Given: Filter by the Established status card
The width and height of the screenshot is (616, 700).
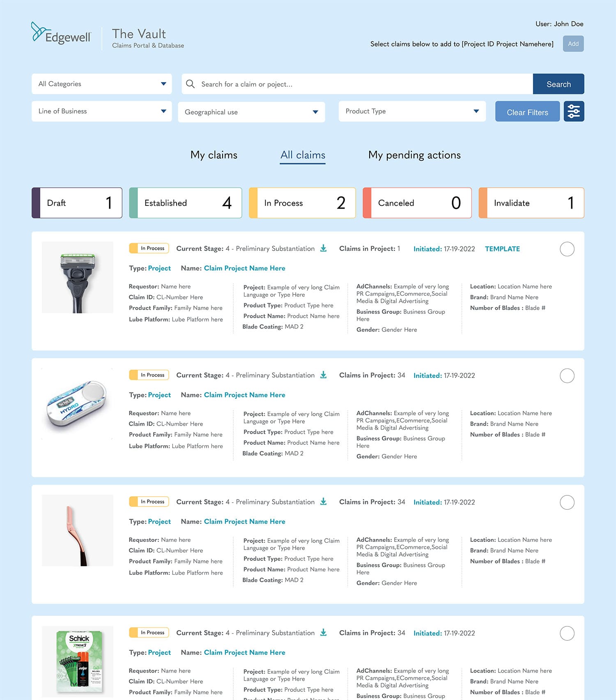Looking at the screenshot, I should (186, 203).
